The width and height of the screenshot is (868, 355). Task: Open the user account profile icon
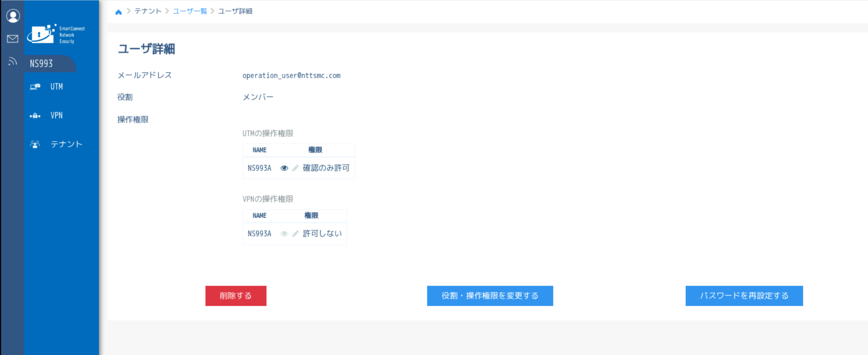pyautogui.click(x=13, y=16)
